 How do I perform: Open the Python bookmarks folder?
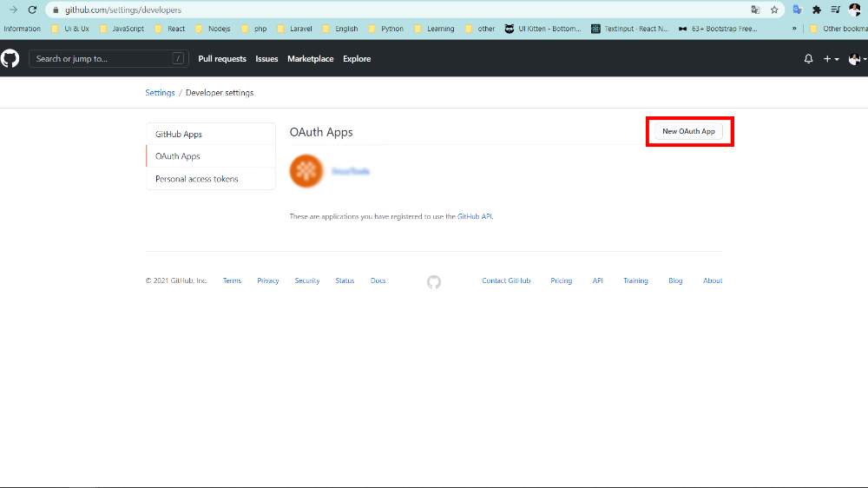386,29
